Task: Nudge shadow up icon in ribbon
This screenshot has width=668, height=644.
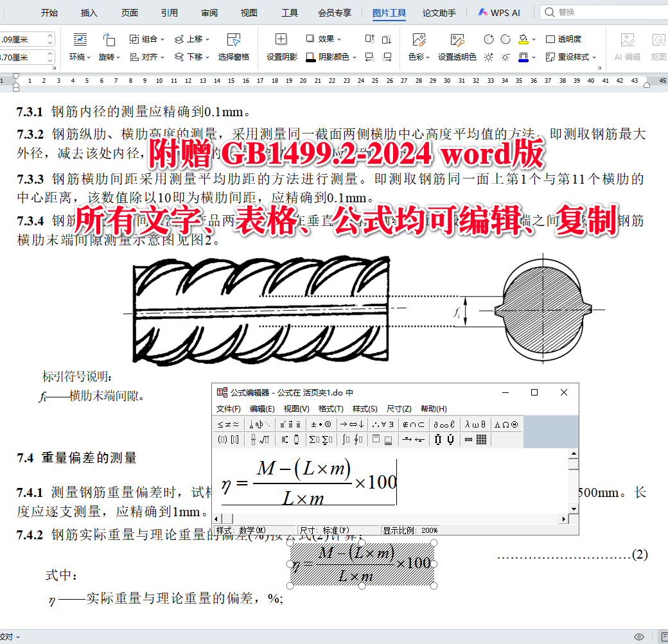Action: click(x=370, y=39)
